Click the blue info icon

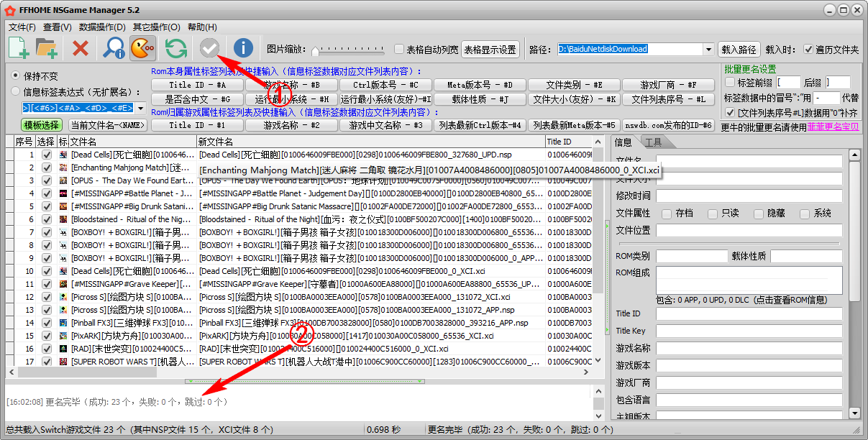[243, 49]
